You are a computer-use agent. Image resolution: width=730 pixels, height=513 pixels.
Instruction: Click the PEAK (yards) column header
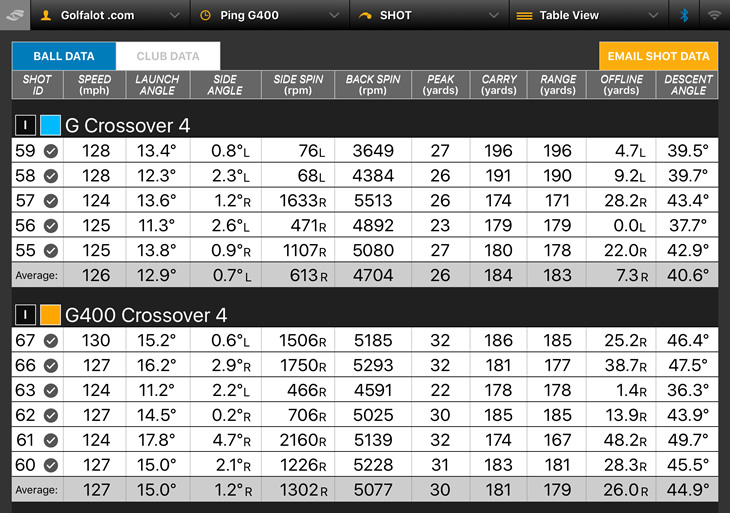440,85
